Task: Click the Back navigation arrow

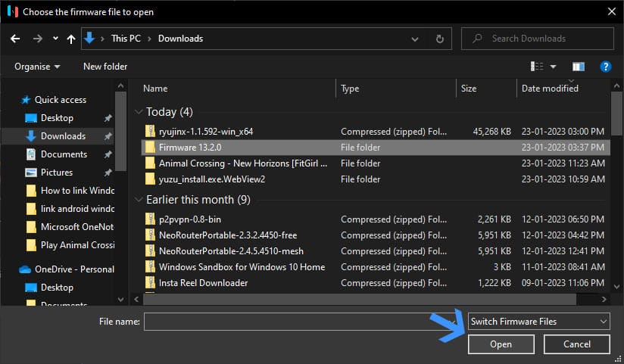Action: [16, 39]
